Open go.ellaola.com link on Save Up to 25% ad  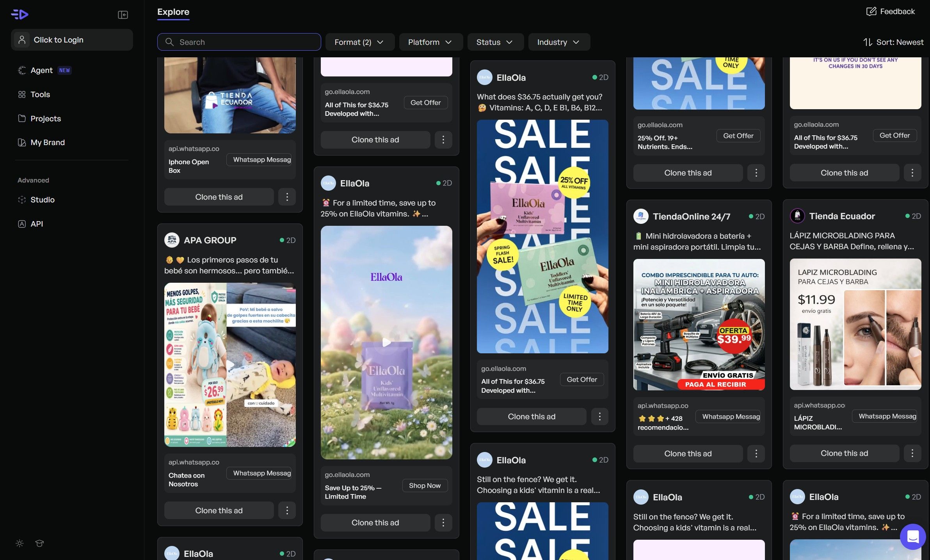coord(347,475)
